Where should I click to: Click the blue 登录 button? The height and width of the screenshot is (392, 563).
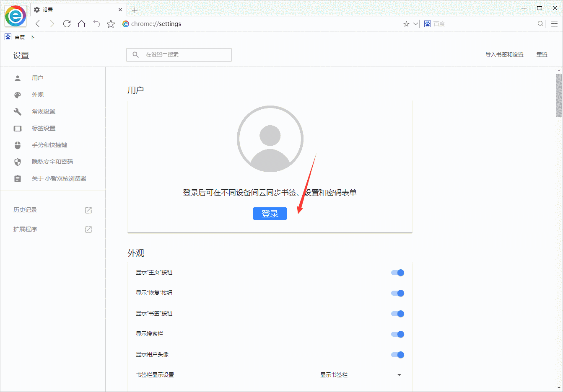(270, 214)
